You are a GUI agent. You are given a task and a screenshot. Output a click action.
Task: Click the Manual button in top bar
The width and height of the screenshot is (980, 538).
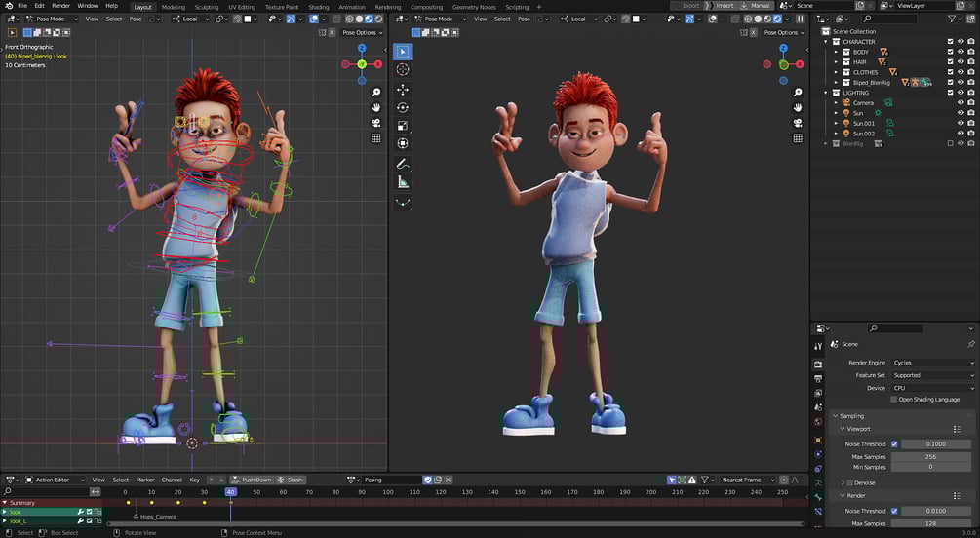click(x=756, y=6)
